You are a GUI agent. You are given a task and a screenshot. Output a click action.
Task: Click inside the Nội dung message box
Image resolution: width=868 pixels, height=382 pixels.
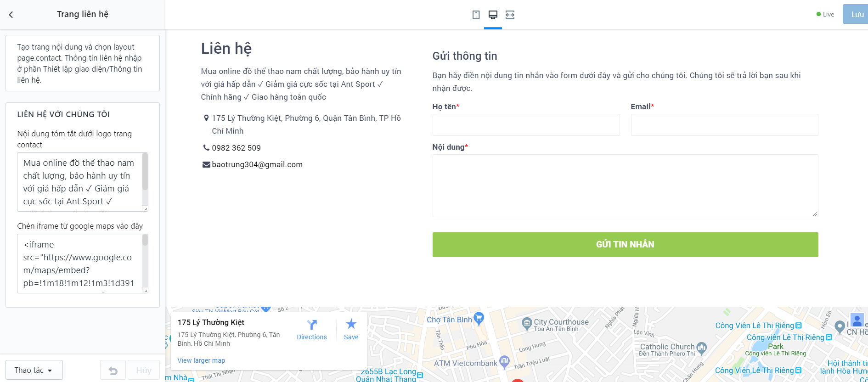tap(625, 185)
